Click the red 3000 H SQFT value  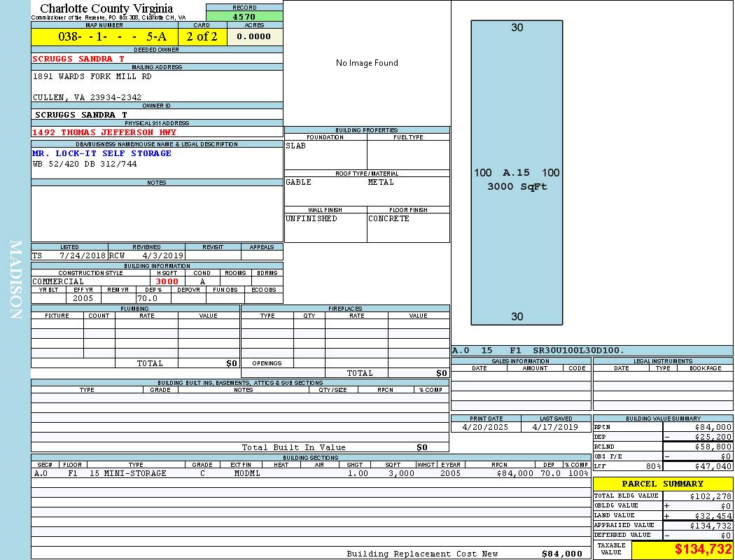(167, 281)
